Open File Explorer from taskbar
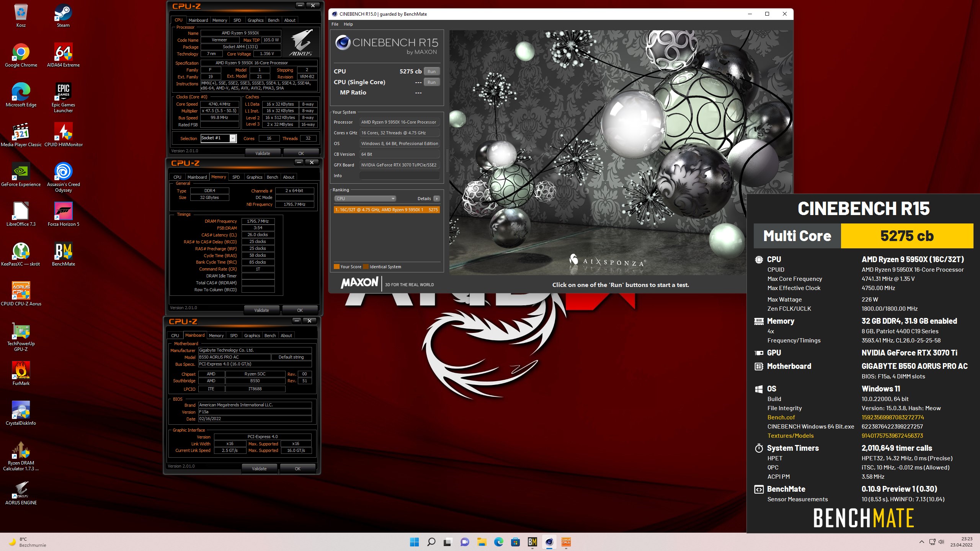980x551 pixels. tap(482, 542)
